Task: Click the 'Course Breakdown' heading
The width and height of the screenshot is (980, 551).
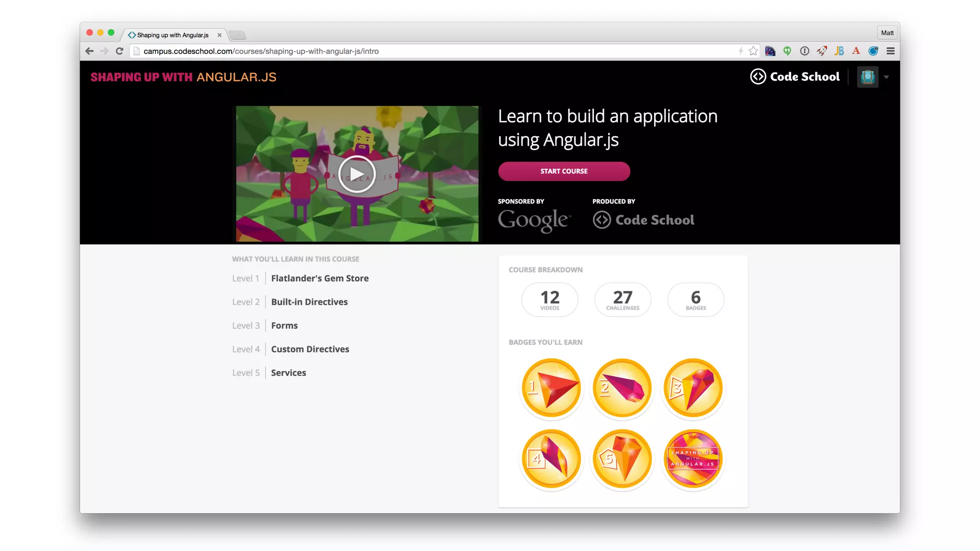Action: click(x=546, y=270)
